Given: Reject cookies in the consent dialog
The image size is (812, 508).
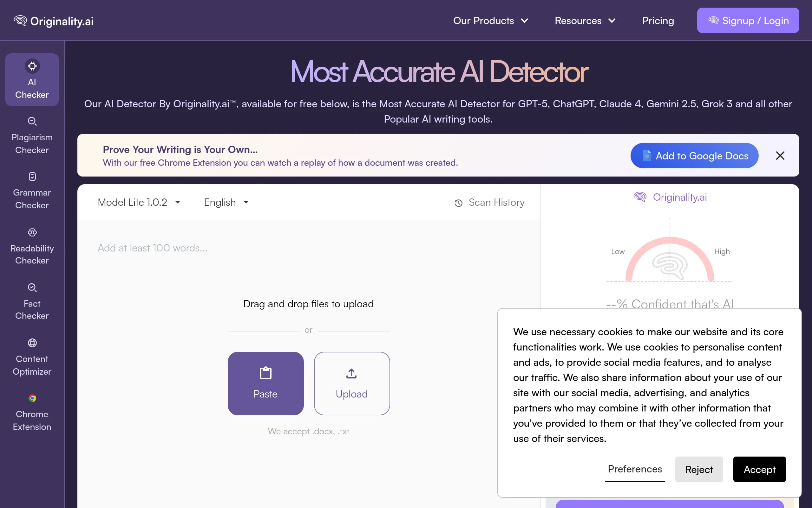Looking at the screenshot, I should coord(698,469).
